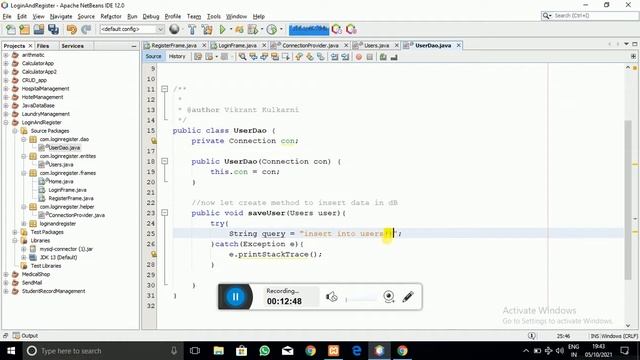Image resolution: width=640 pixels, height=360 pixels.
Task: Expand the MedicalShop project node
Action: point(6,274)
